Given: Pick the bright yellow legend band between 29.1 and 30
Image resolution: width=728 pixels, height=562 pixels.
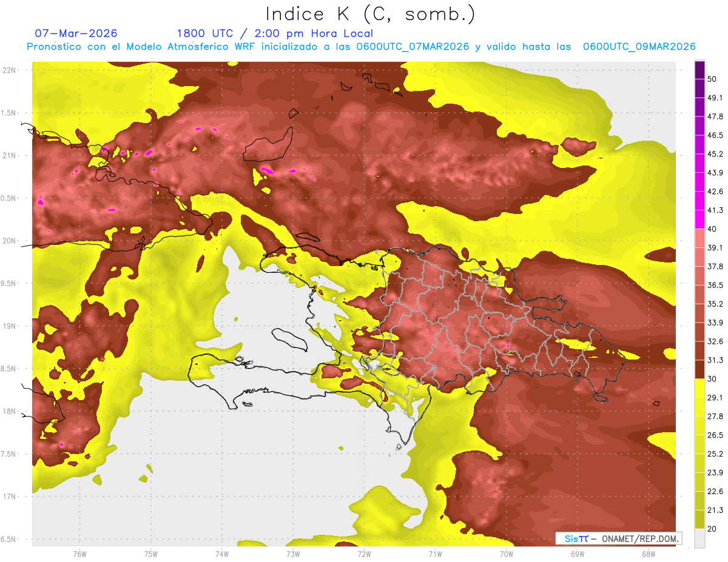Looking at the screenshot, I should tap(699, 388).
